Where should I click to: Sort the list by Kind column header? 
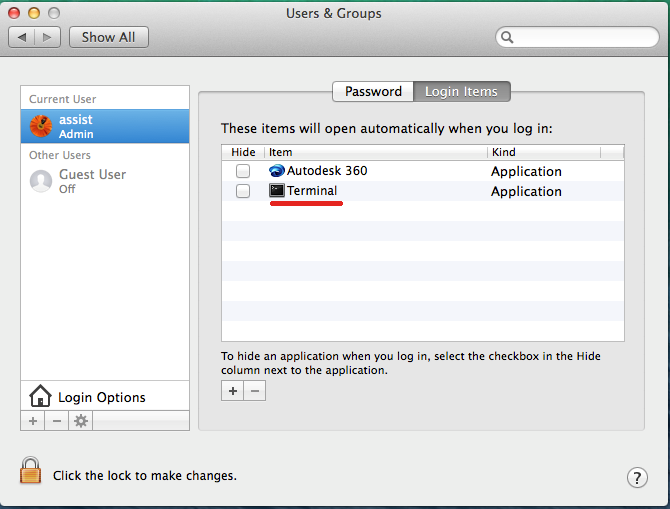click(544, 152)
